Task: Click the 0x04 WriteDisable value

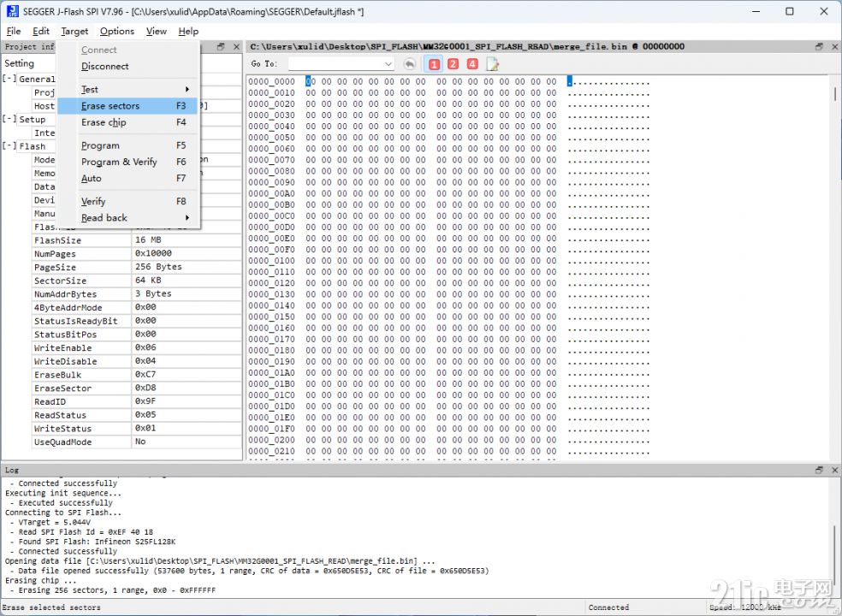Action: pyautogui.click(x=187, y=361)
